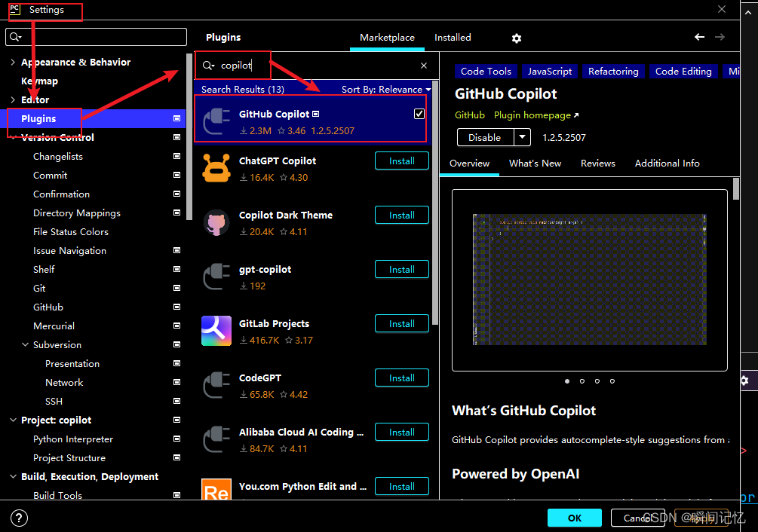Click the You.com Python Edit icon

[x=216, y=489]
